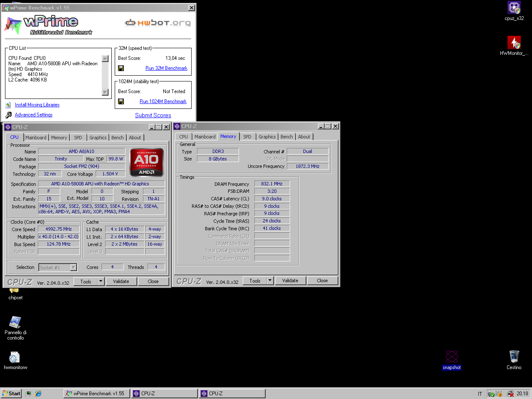Image resolution: width=532 pixels, height=399 pixels.
Task: Click the Core Speed 4992.75 MHz field
Action: tap(59, 229)
